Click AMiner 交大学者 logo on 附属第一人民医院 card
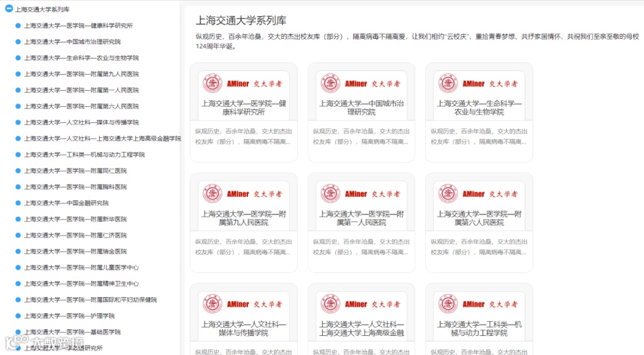The width and height of the screenshot is (644, 355). 373,194
